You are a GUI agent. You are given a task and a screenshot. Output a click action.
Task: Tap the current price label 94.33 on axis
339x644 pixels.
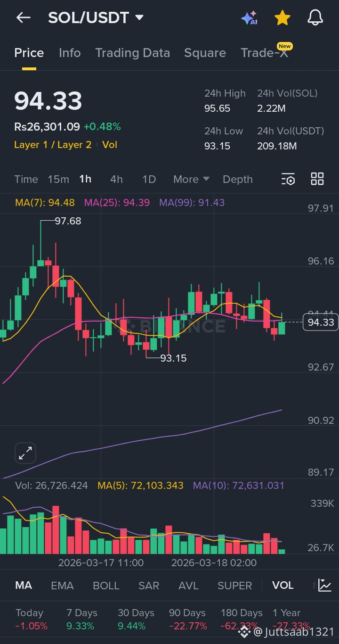pos(321,322)
